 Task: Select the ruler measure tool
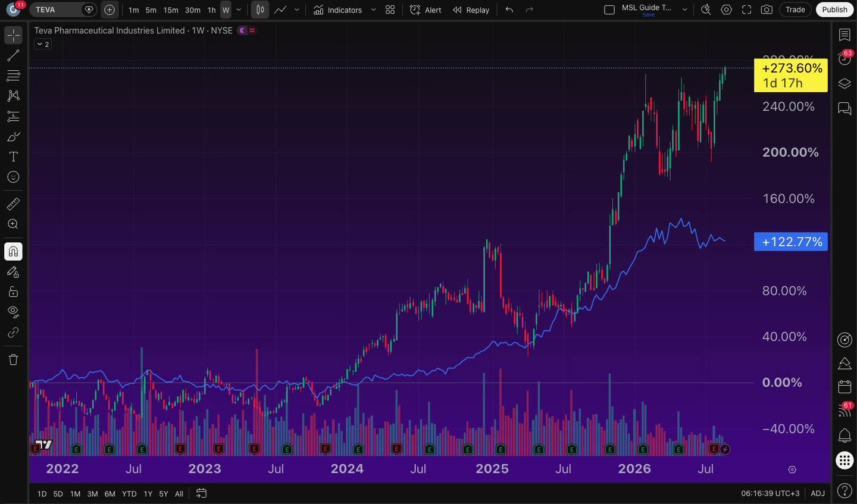(x=13, y=204)
